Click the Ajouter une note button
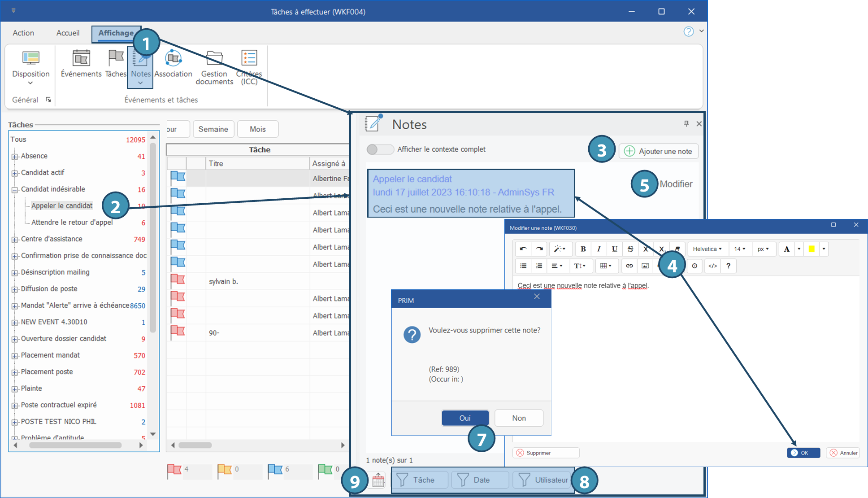Screen dimensions: 868x498 (658, 151)
